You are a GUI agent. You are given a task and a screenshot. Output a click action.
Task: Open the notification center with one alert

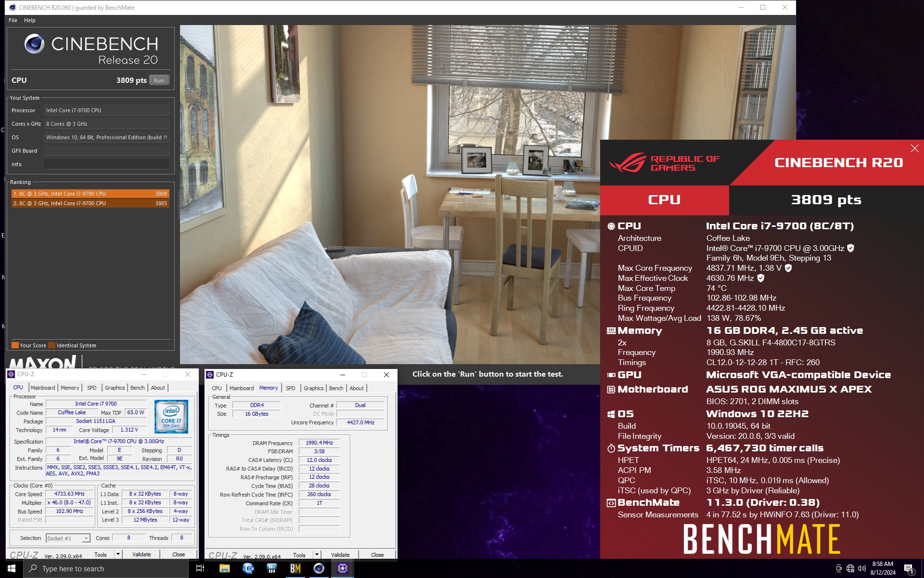coord(909,569)
